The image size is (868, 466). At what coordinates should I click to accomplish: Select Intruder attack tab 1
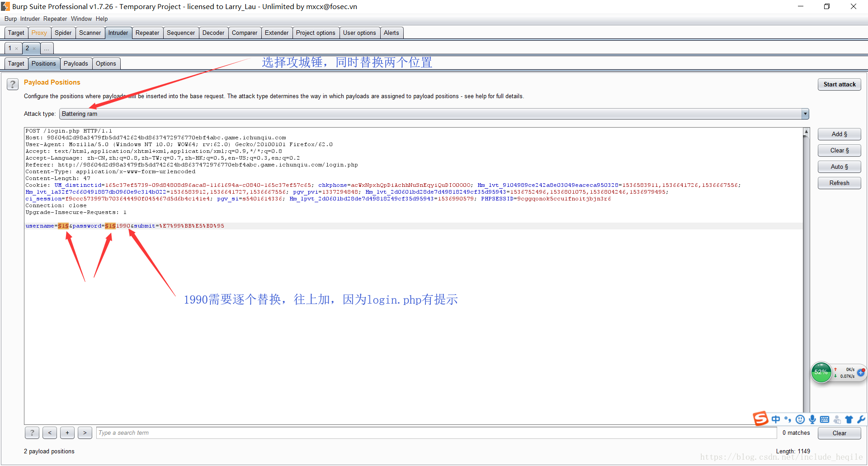10,48
